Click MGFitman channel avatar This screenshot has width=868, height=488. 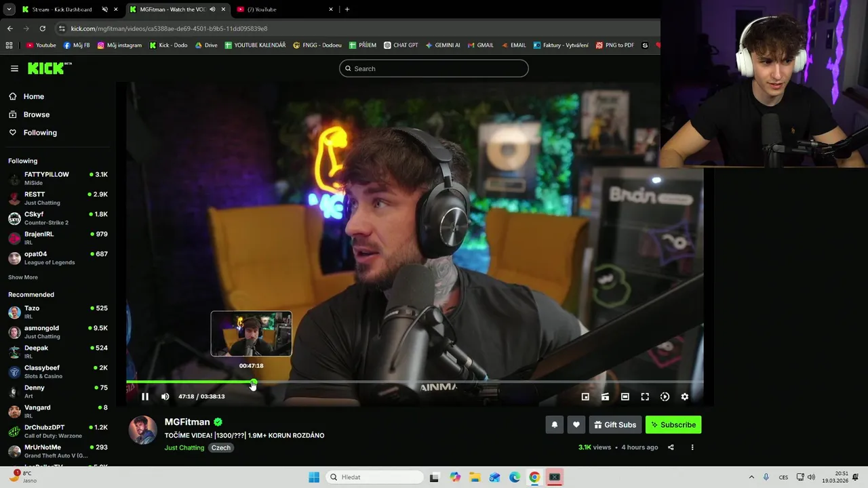143,430
